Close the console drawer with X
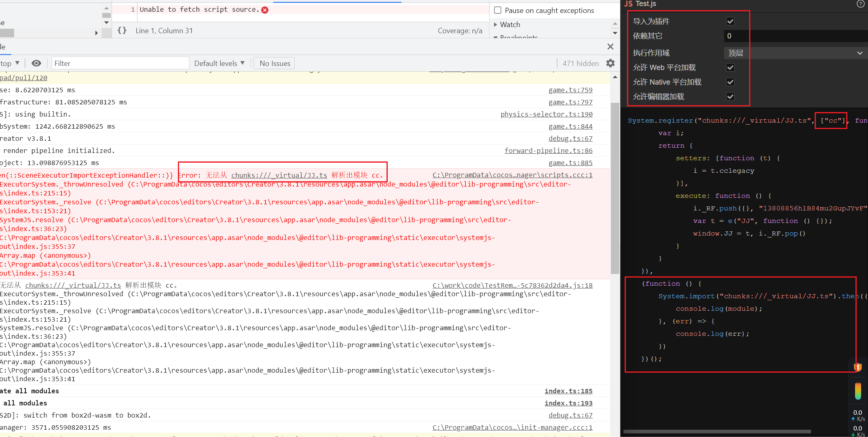Screen dimensions: 868x437 click(x=610, y=47)
